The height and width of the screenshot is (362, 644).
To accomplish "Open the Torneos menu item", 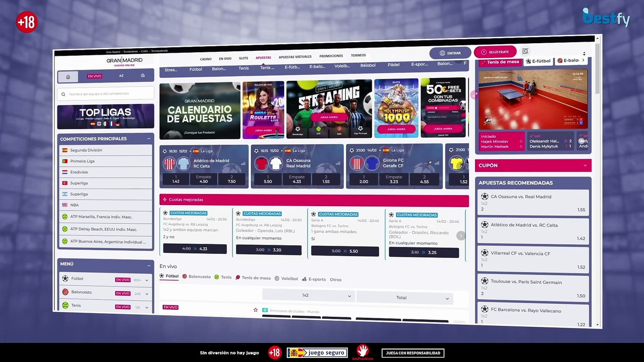I will click(358, 55).
